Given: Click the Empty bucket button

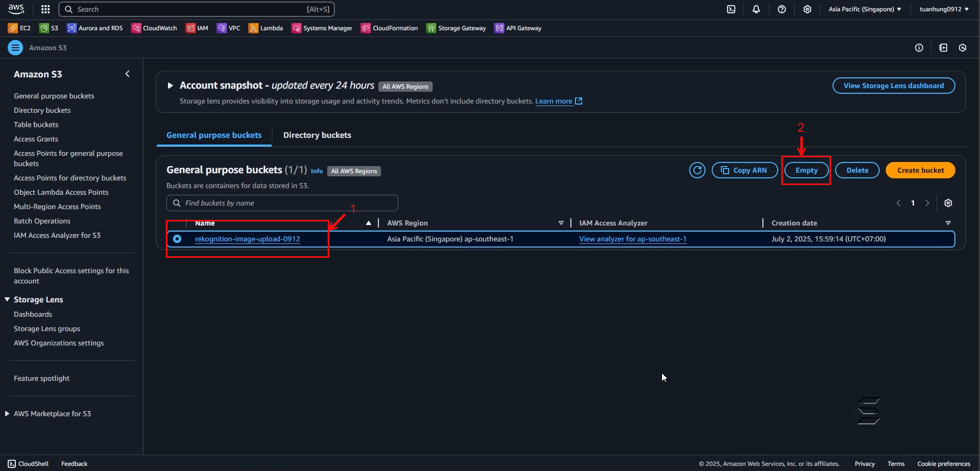Looking at the screenshot, I should [806, 170].
